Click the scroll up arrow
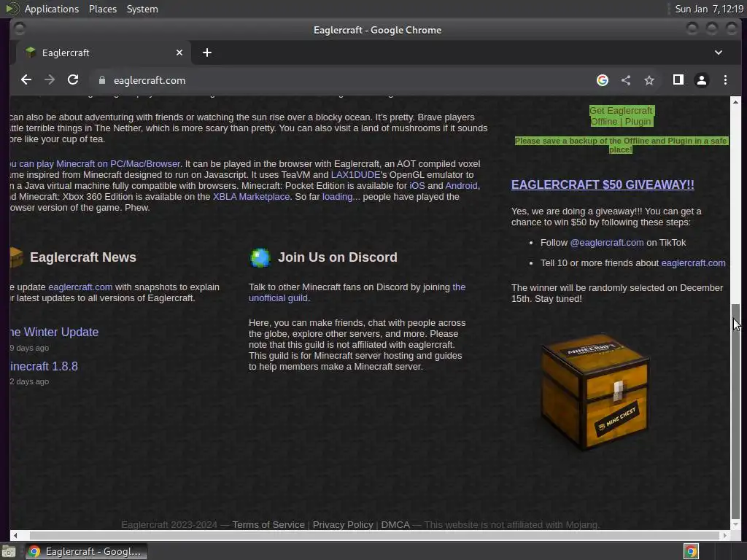 pyautogui.click(x=735, y=101)
